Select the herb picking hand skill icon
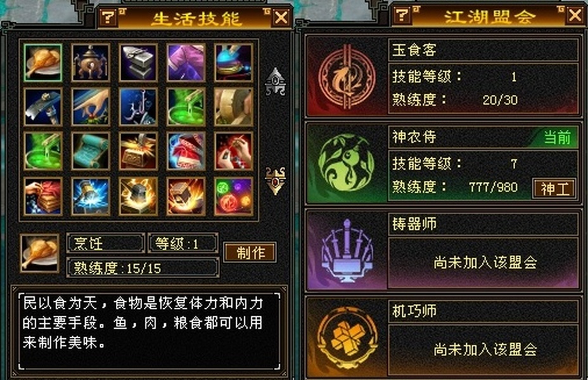This screenshot has height=380, width=588. (x=91, y=107)
